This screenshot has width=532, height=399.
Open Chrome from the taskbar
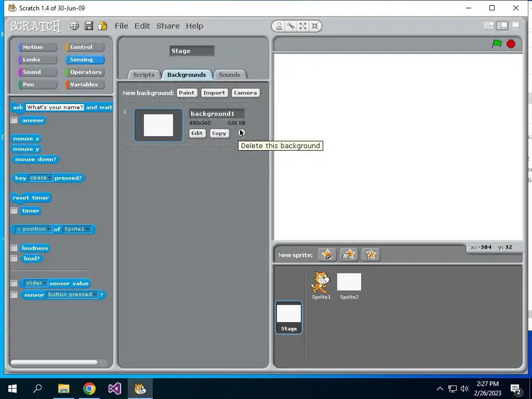89,389
